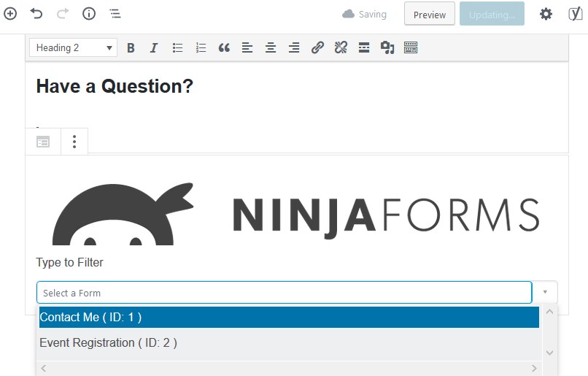Click the Ninja Forms block type icon
Viewport: 588px width, 376px height.
point(43,142)
